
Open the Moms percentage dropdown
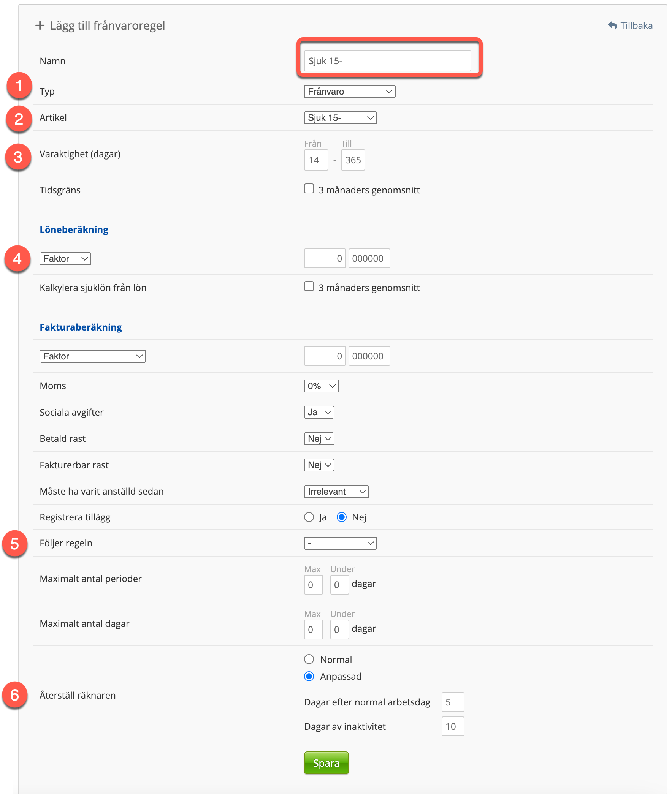[321, 386]
